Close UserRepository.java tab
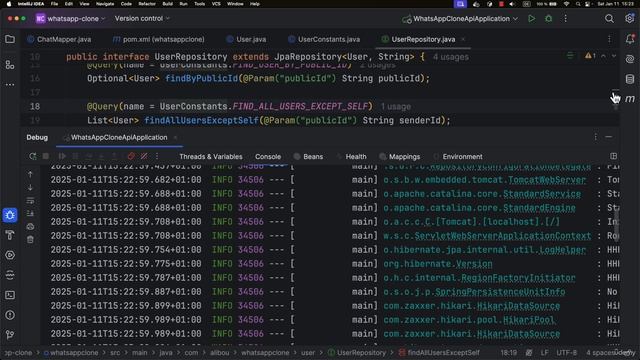The height and width of the screenshot is (360, 640). pos(463,40)
